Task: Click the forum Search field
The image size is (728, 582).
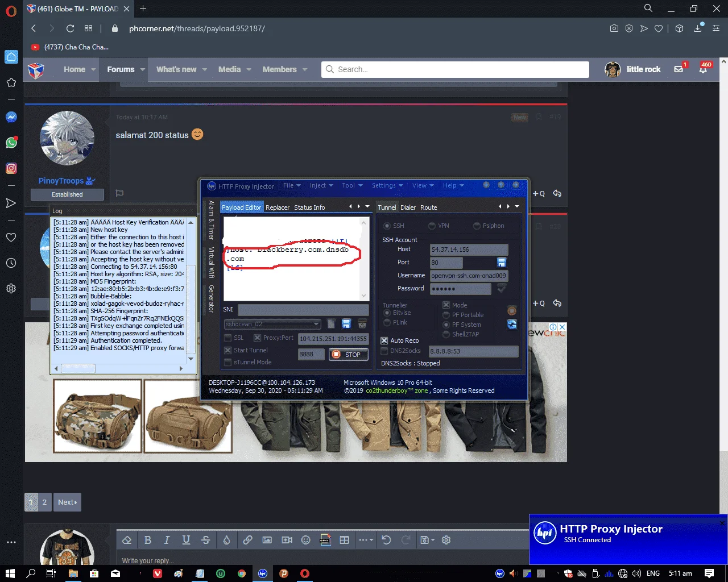Action: click(455, 69)
